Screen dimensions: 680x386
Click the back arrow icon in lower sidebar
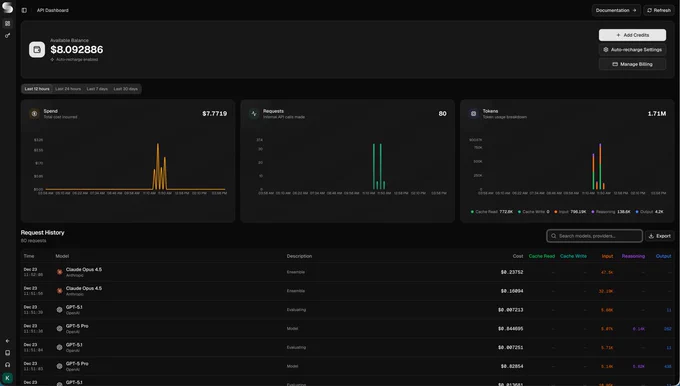(7, 341)
